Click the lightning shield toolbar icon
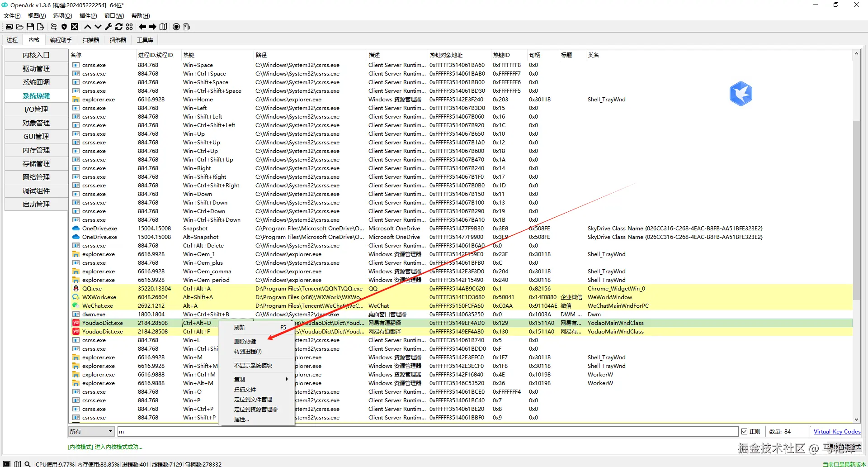868x467 pixels. point(64,27)
